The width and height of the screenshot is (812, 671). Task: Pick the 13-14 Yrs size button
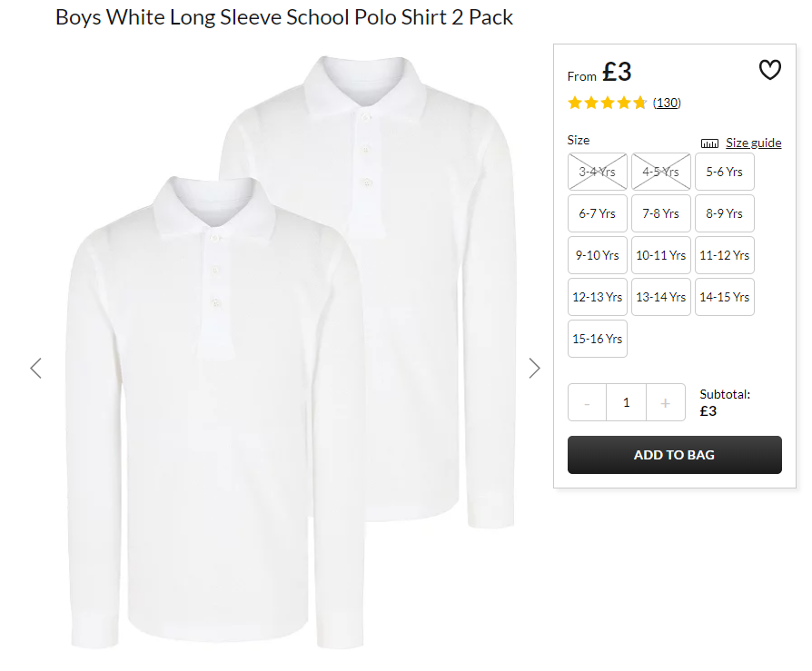pyautogui.click(x=661, y=297)
